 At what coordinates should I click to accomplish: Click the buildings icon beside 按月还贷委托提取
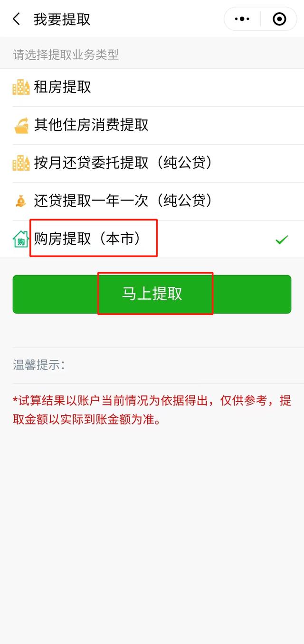point(21,163)
